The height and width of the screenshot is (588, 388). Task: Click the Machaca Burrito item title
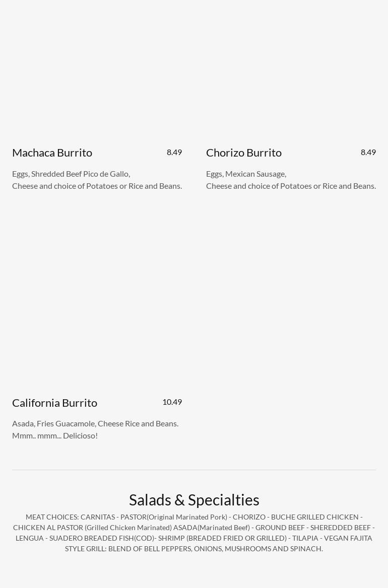tap(52, 153)
